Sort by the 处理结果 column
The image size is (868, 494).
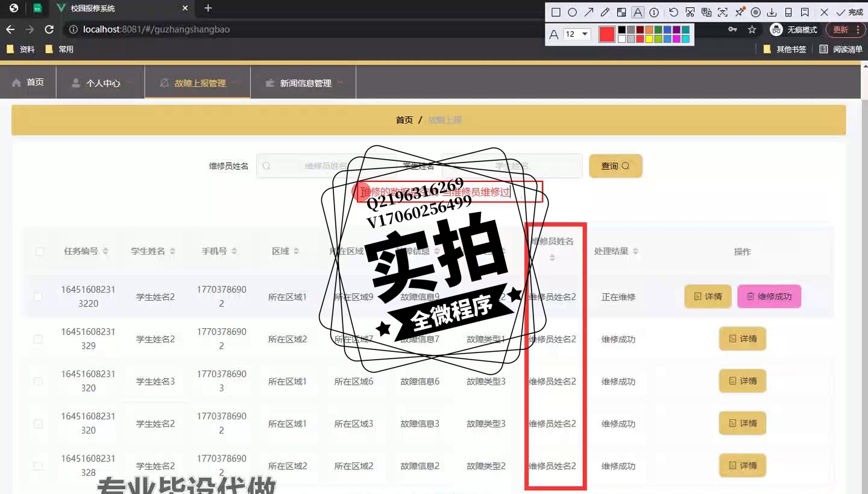click(x=635, y=251)
